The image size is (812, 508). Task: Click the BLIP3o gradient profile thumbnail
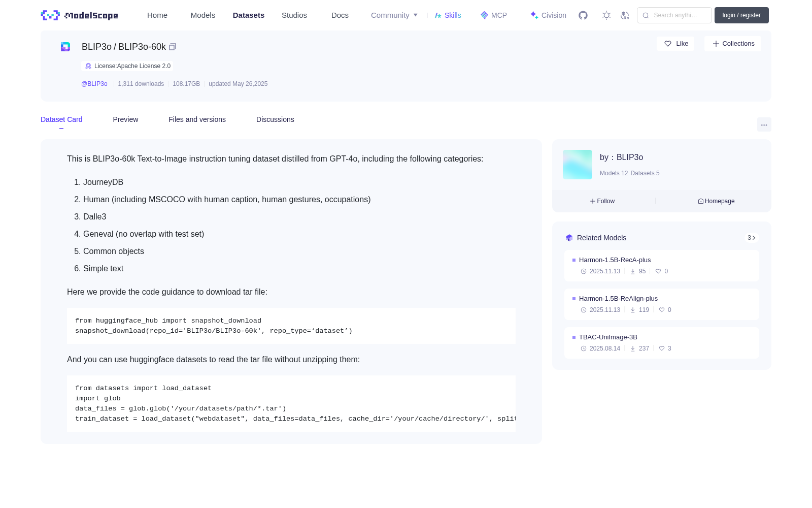(x=578, y=165)
